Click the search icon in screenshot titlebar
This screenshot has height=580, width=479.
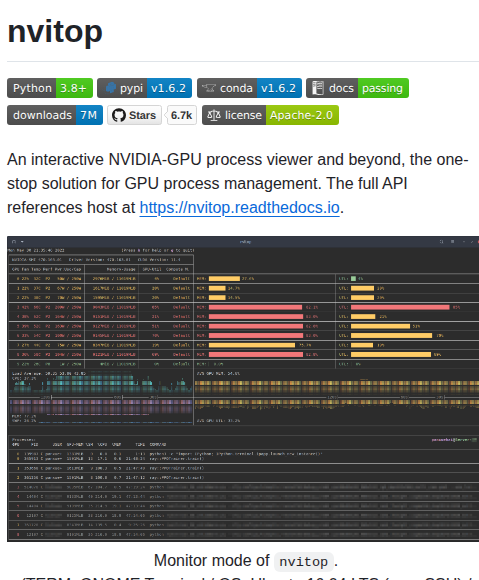pyautogui.click(x=441, y=242)
